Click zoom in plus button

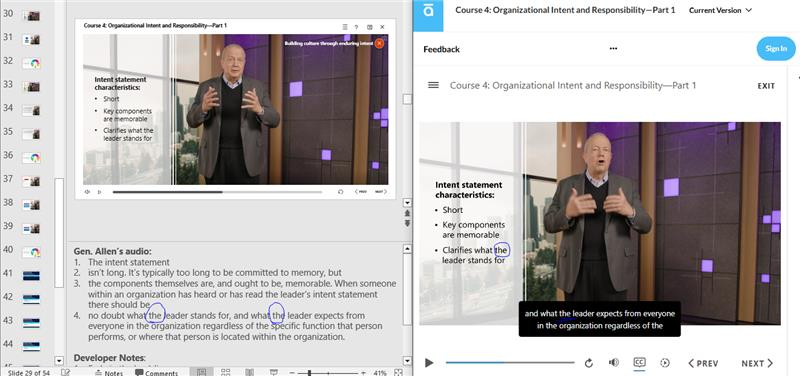tap(363, 373)
